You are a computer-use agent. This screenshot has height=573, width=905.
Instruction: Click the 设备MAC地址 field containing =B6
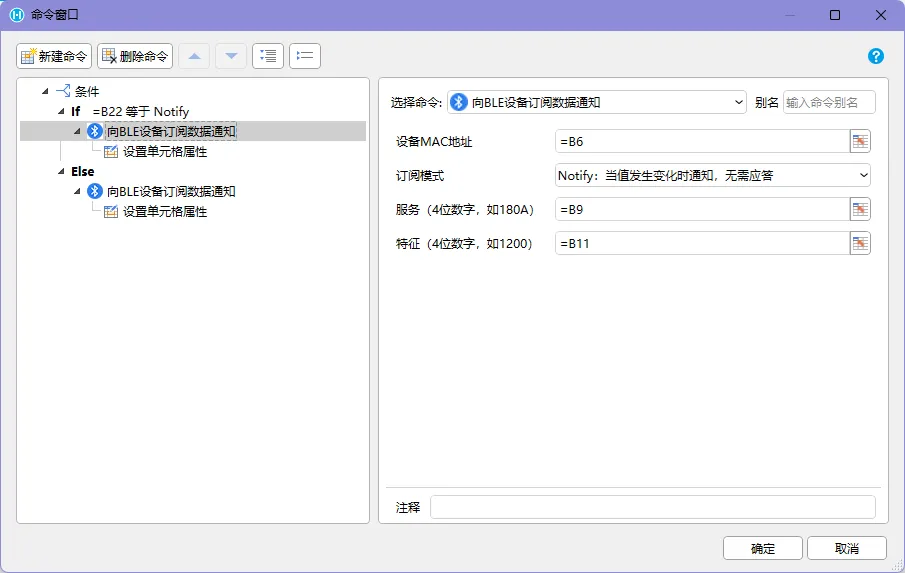pos(702,141)
